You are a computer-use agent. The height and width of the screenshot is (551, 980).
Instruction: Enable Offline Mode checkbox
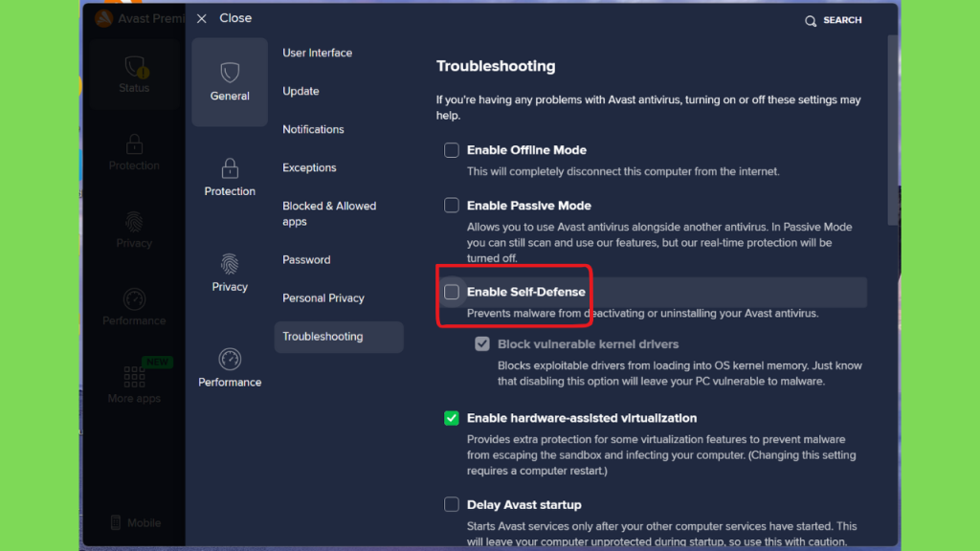pos(452,150)
